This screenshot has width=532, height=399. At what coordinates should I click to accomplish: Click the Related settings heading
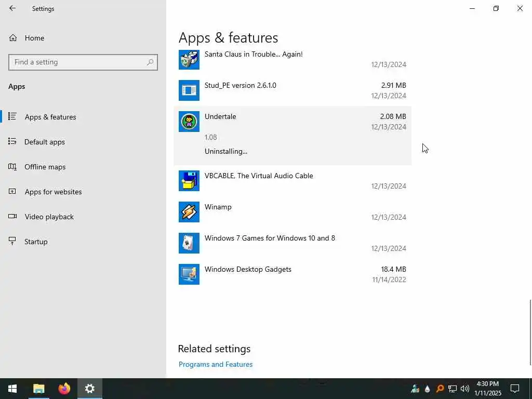click(x=214, y=349)
